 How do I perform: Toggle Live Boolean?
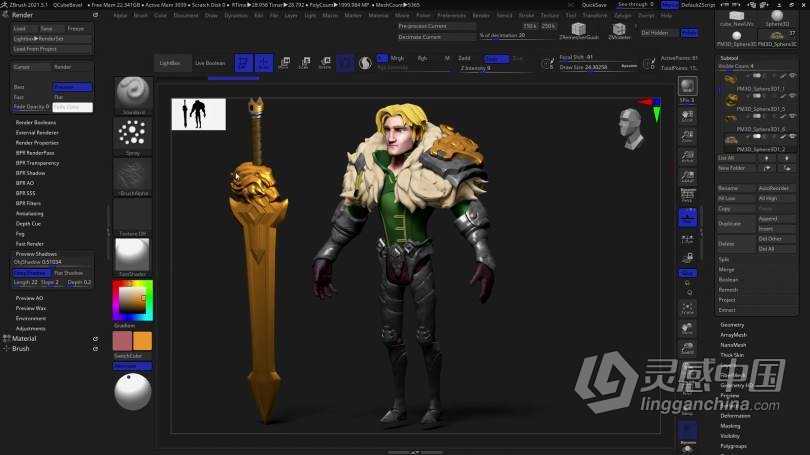click(x=210, y=63)
